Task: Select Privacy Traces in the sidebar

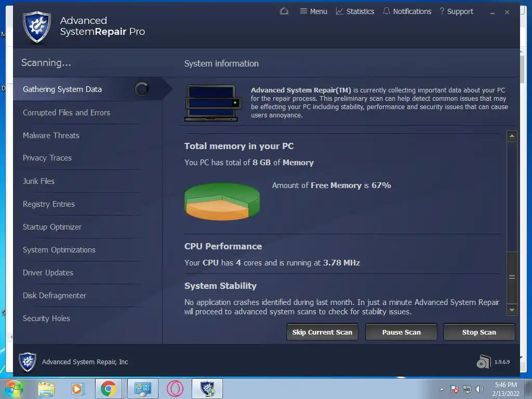Action: (47, 158)
